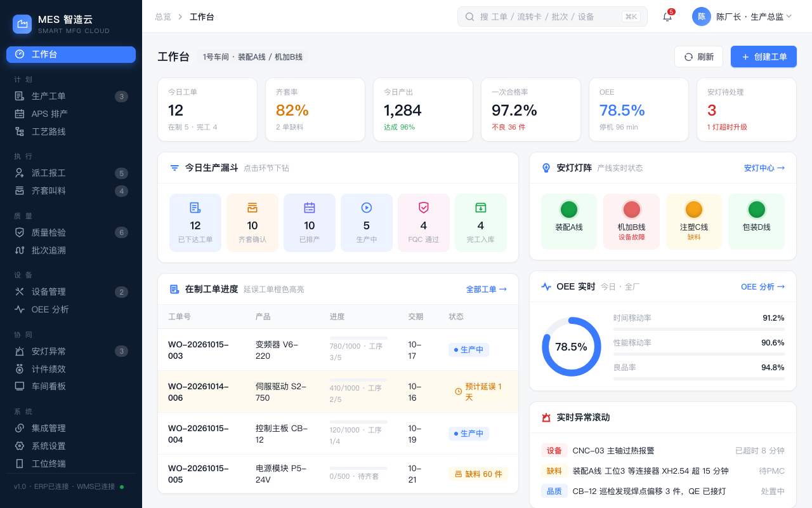Screen dimensions: 812x508
Task: Click the 包装D线 green andon light
Action: (x=757, y=210)
